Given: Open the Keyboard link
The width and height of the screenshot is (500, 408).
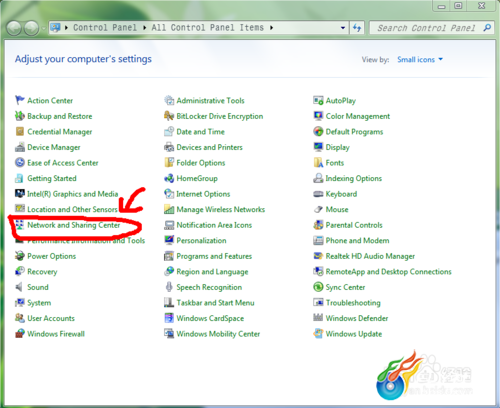Looking at the screenshot, I should click(x=341, y=194).
